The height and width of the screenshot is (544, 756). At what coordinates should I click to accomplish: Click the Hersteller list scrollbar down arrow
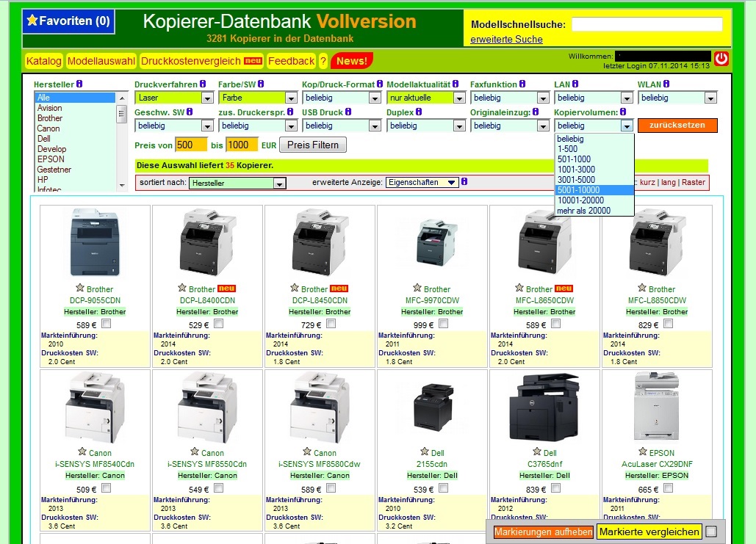coord(122,186)
